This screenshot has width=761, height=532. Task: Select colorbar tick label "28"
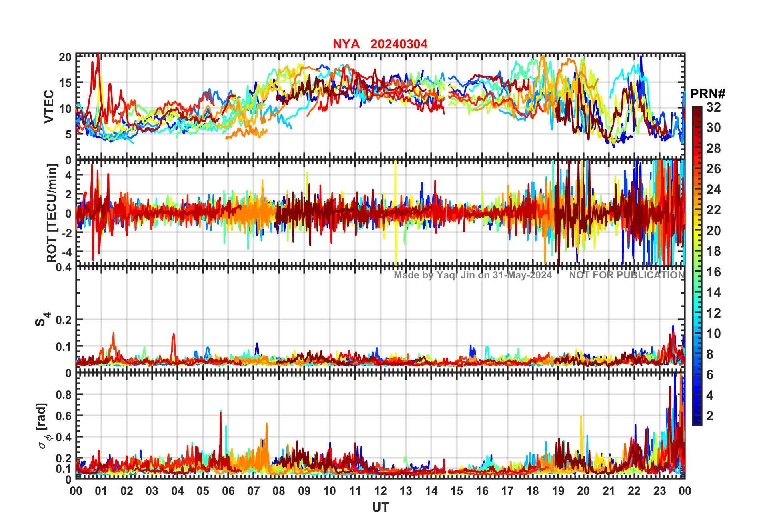(x=713, y=148)
